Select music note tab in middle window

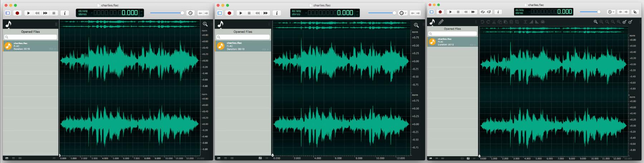click(220, 24)
